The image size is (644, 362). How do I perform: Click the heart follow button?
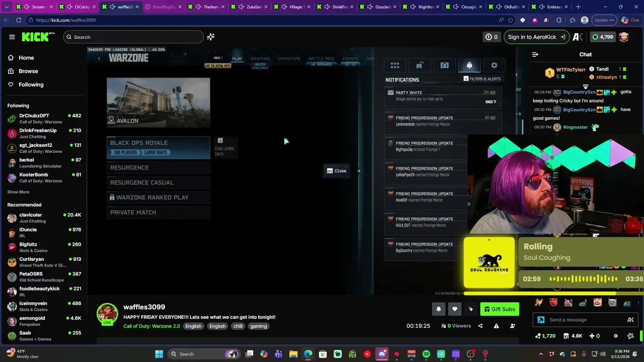[x=455, y=309]
